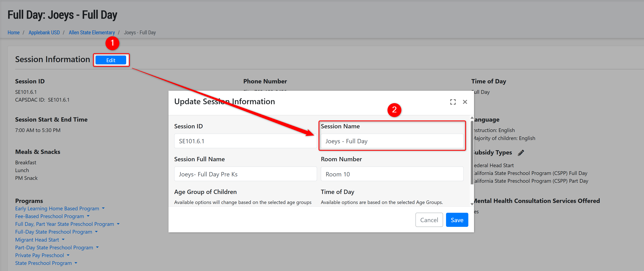Close the Update Session Information dialog
The image size is (644, 271).
(465, 102)
